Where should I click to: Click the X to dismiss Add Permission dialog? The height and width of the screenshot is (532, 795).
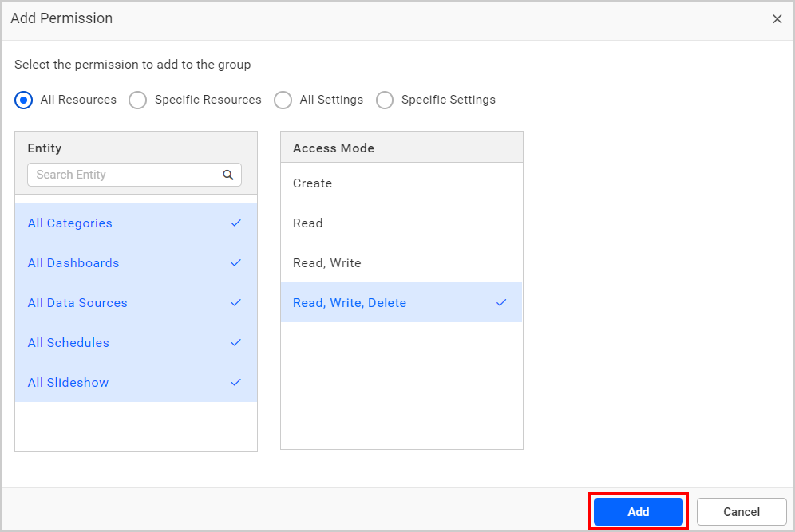[777, 18]
